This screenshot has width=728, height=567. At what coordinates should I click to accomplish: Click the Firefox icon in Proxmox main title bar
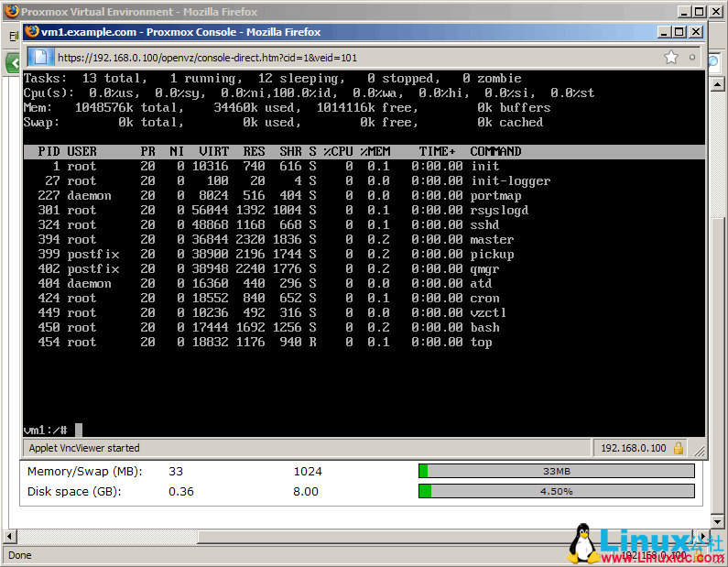[x=10, y=12]
